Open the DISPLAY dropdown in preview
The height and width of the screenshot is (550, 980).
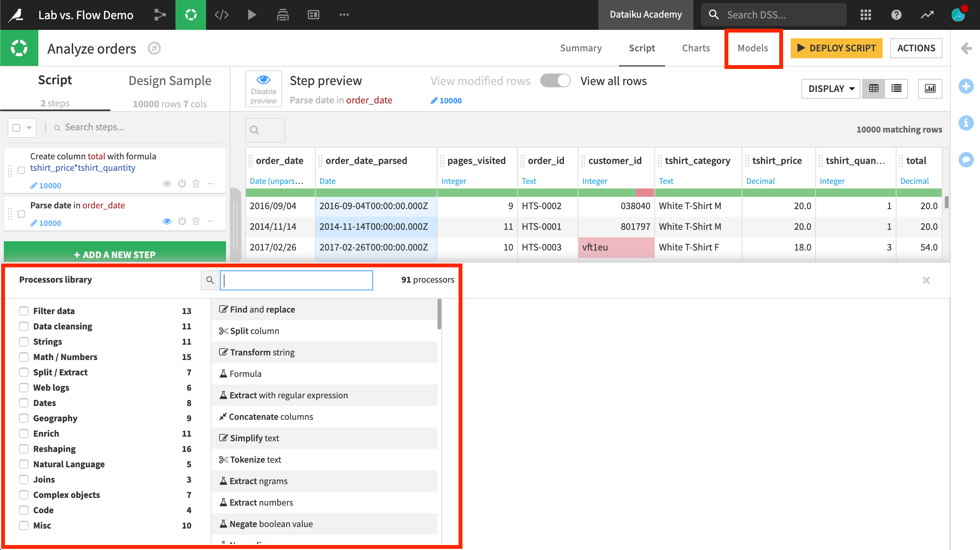point(830,88)
